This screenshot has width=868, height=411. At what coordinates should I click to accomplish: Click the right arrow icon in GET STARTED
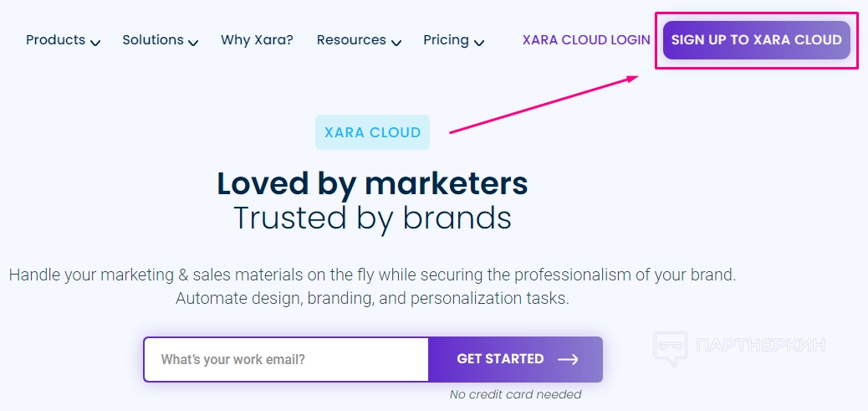tap(569, 359)
